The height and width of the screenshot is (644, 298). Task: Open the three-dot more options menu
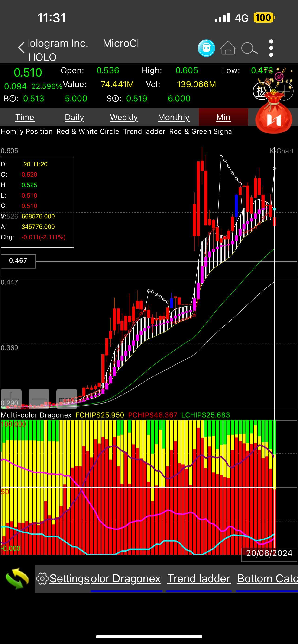click(x=271, y=48)
